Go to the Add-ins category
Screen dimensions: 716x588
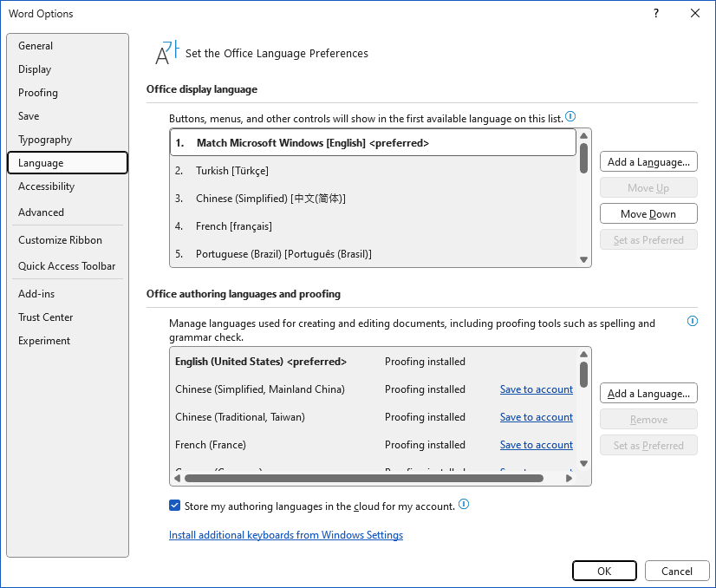[x=68, y=294]
